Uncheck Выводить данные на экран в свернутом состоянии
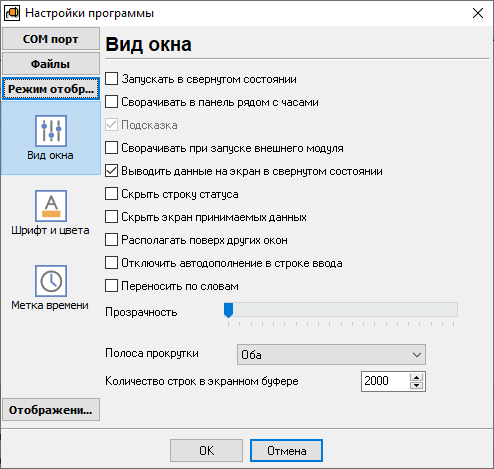This screenshot has width=494, height=469. 111,171
